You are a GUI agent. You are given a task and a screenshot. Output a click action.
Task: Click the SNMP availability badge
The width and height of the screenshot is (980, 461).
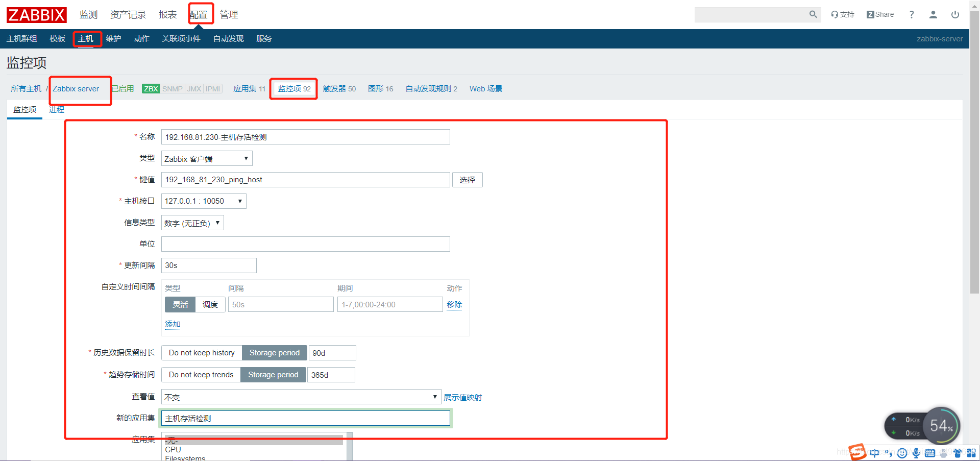pyautogui.click(x=173, y=89)
